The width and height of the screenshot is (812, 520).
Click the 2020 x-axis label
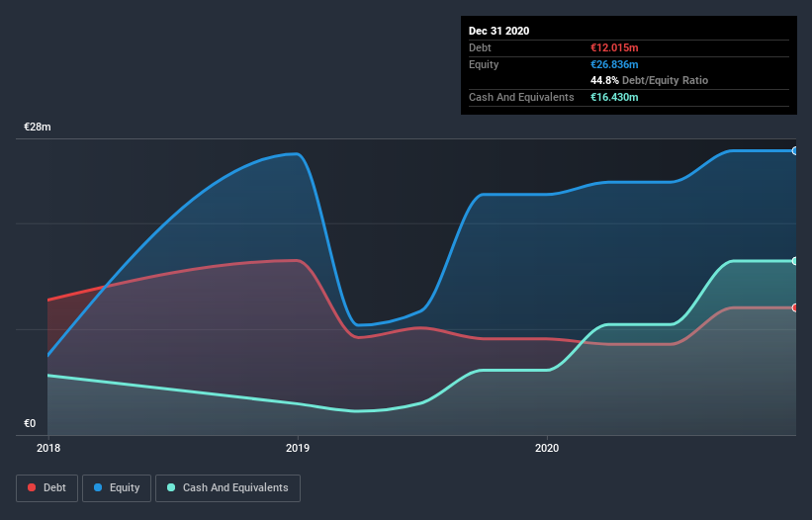(x=547, y=448)
